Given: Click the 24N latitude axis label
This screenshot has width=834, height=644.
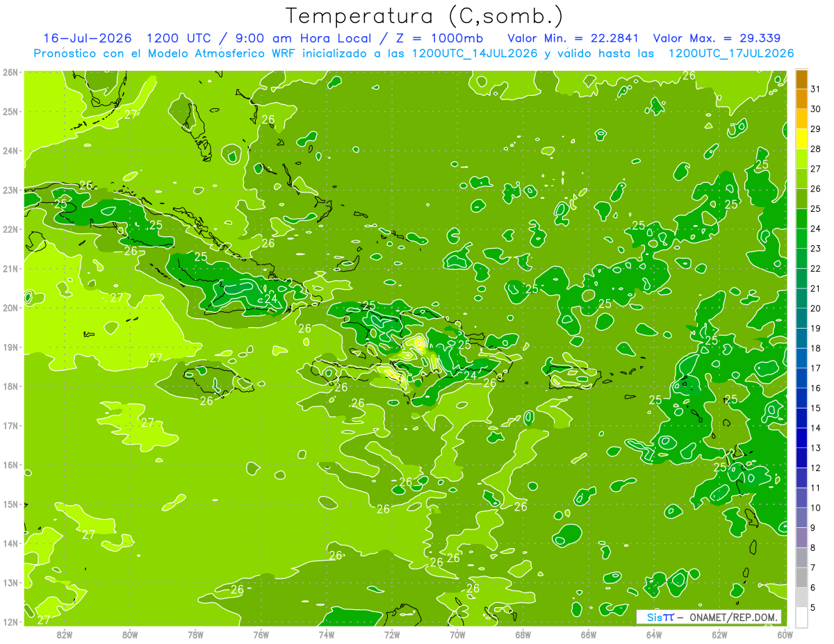Looking at the screenshot, I should tap(10, 151).
